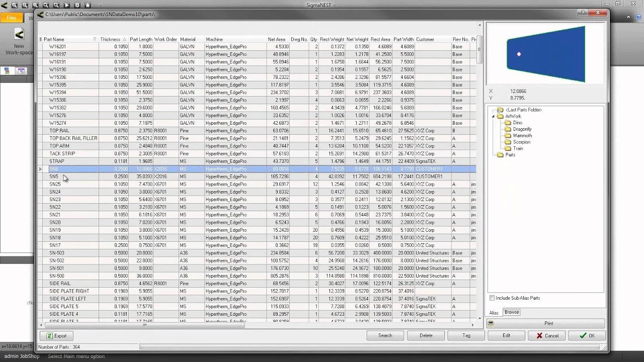Enable Include Sub-Alias Parts checkbox
Viewport: 644px width, 362px height.
coord(492,298)
